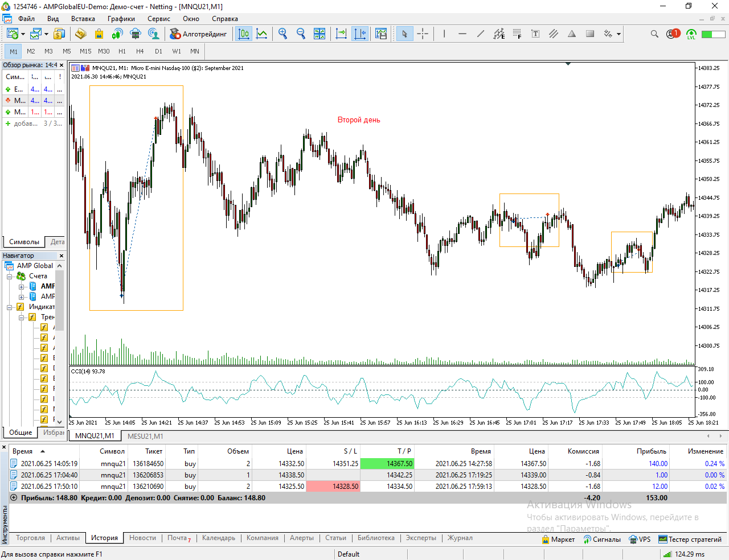
Task: Switch to the Торговля tab
Action: [x=30, y=538]
